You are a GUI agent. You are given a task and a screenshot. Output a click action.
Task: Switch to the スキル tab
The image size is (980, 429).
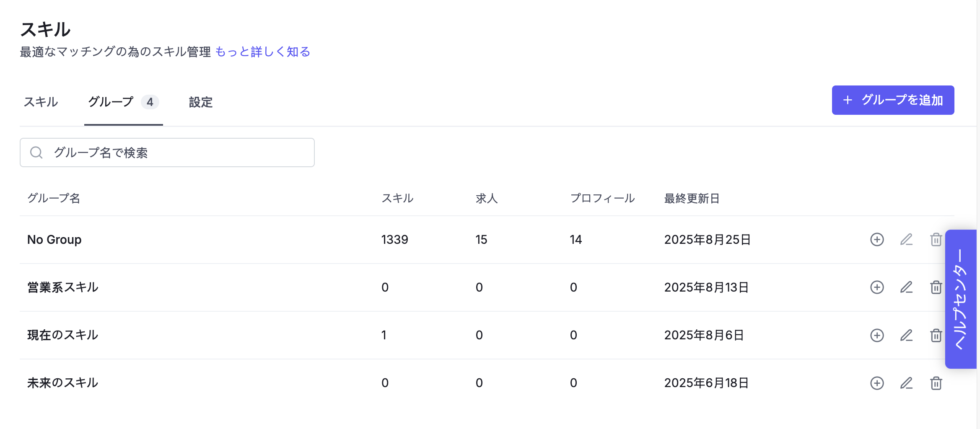tap(41, 102)
